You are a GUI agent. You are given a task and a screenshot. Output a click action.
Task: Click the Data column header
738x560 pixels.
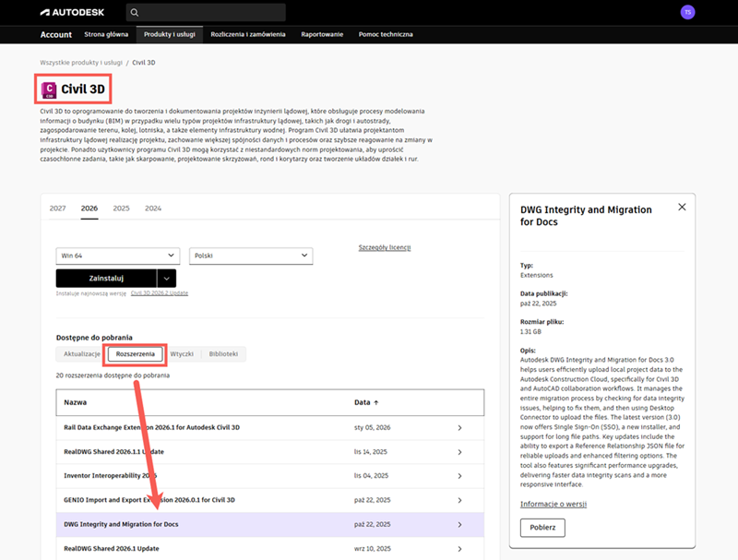tap(362, 403)
